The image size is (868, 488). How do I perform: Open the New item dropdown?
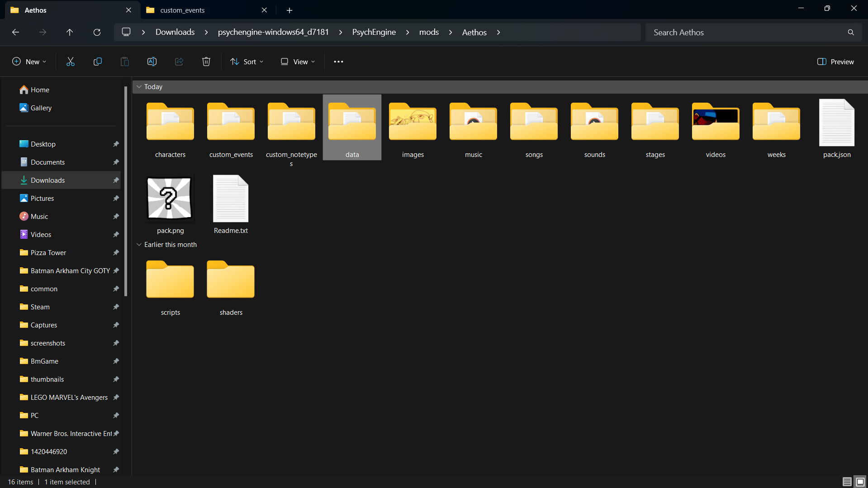click(29, 62)
